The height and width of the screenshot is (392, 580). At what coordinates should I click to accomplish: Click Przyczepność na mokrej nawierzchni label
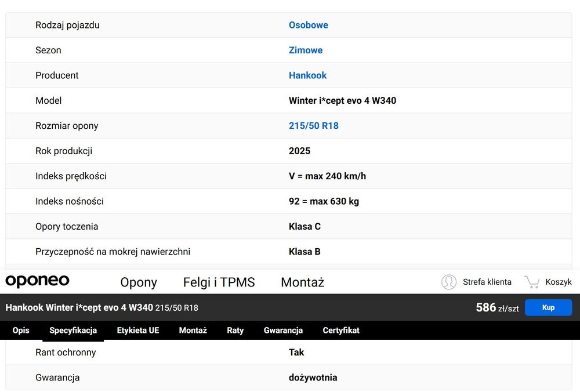pyautogui.click(x=113, y=251)
